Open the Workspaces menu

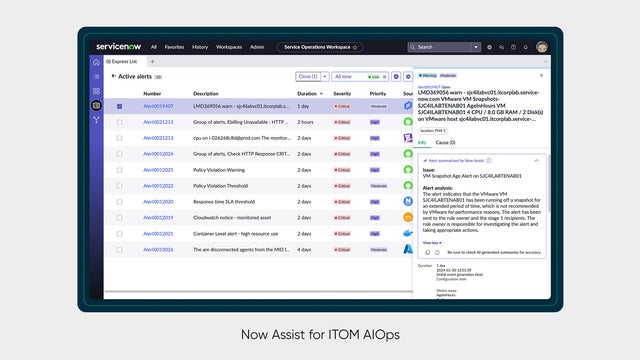(229, 47)
